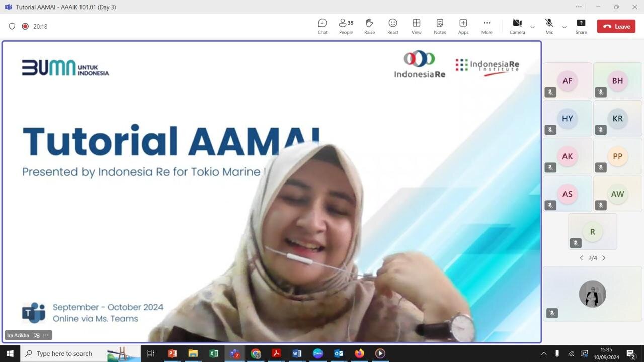Expand the Camera options dropdown arrow

coord(532,27)
